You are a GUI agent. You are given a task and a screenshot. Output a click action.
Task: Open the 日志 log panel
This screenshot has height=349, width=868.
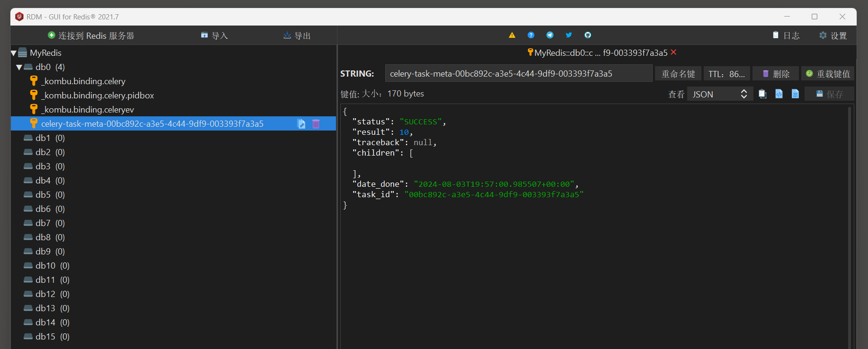click(x=786, y=35)
